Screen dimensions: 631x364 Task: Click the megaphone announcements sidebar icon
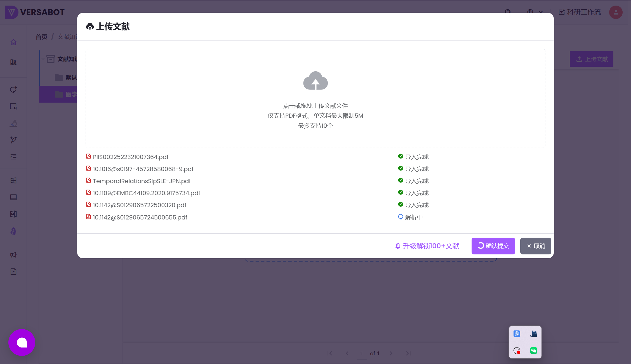click(x=13, y=255)
